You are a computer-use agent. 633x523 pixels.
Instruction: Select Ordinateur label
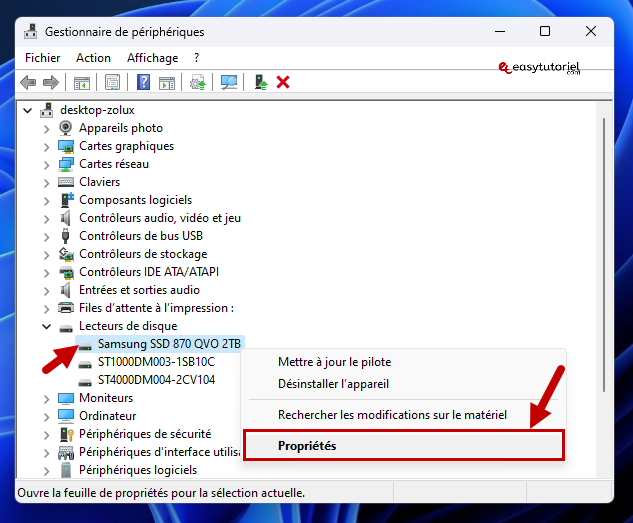point(107,416)
